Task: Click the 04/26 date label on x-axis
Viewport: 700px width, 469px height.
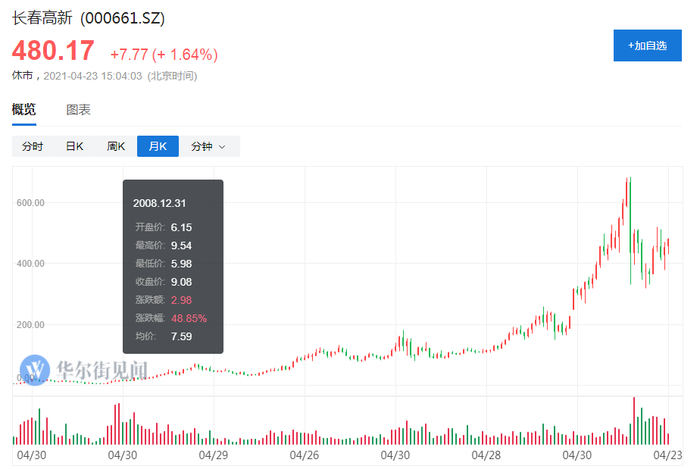Action: tap(304, 455)
